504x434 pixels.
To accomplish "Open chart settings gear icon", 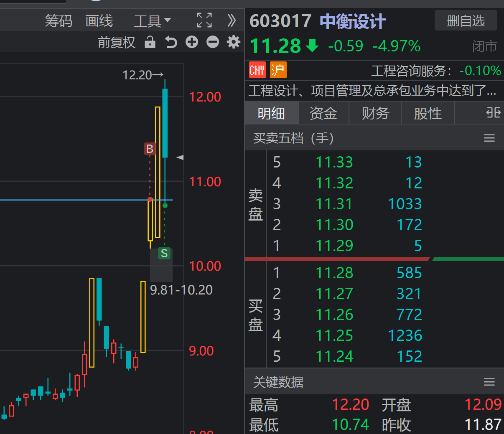I will click(x=234, y=42).
